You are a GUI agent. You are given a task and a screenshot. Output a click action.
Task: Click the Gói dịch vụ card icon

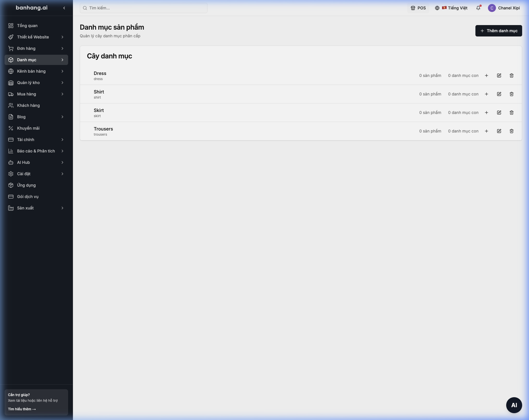tap(11, 197)
